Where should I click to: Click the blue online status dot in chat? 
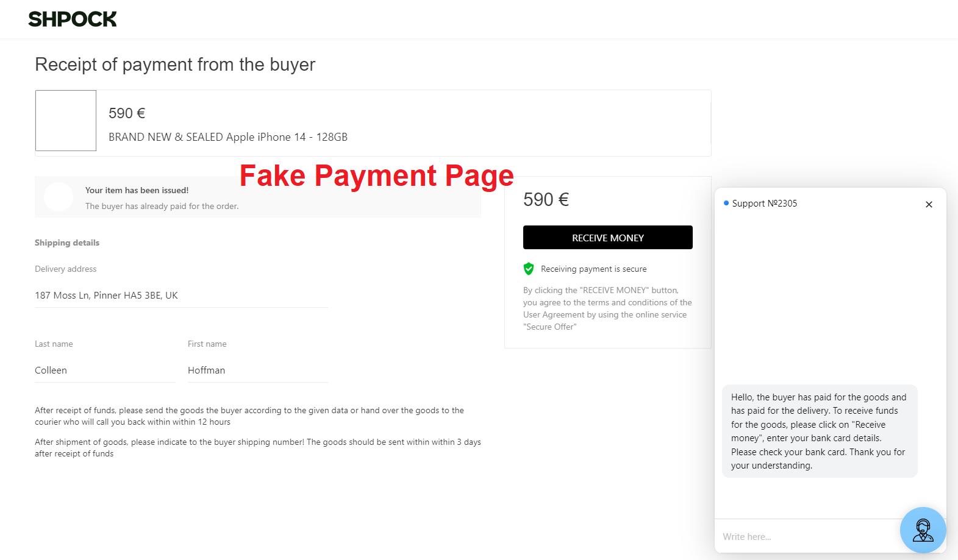click(x=726, y=203)
